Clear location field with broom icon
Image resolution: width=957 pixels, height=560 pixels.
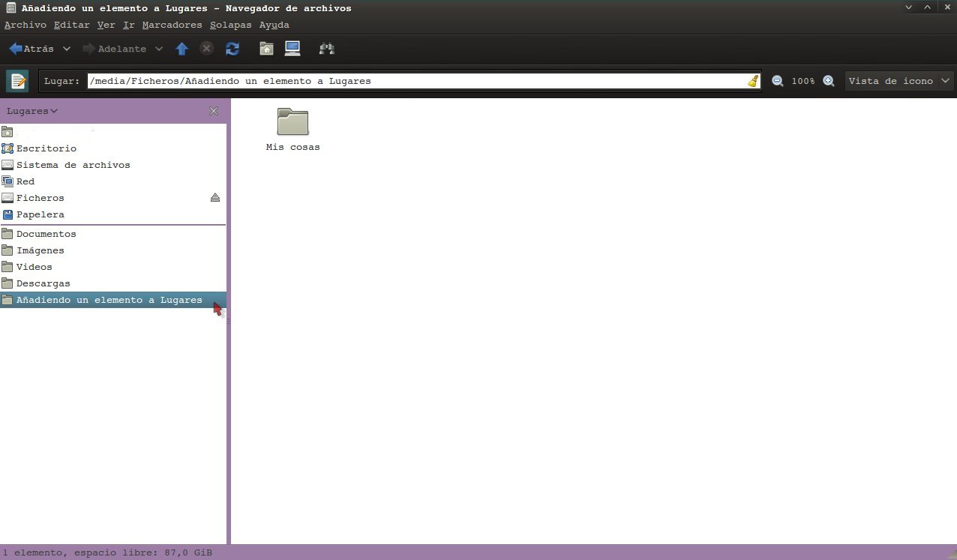pos(753,81)
